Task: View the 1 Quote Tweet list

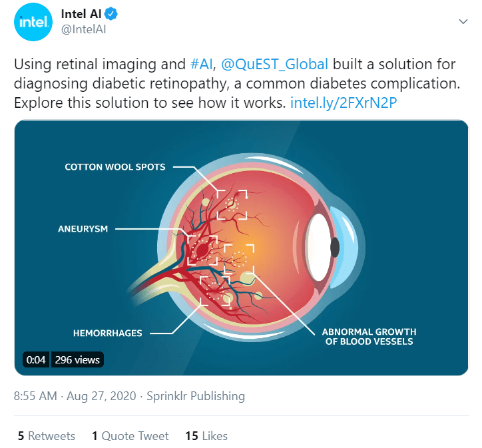Action: [130, 436]
